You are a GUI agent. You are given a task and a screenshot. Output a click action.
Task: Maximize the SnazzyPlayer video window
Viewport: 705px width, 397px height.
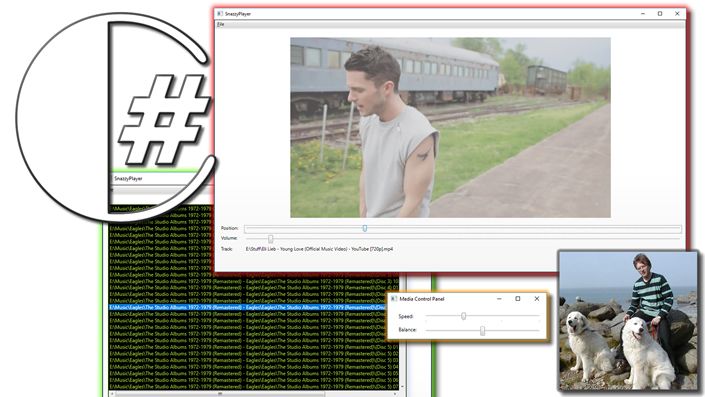[x=660, y=14]
